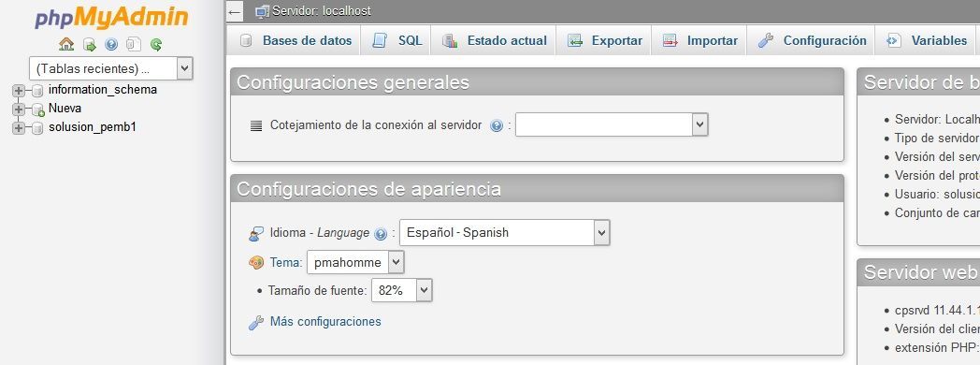Viewport: 980px width, 365px height.
Task: Open the pmahomme theme dropdown
Action: tap(355, 262)
